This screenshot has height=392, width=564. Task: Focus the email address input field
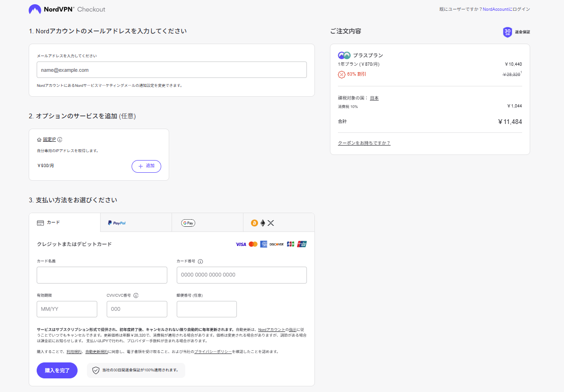pos(172,70)
